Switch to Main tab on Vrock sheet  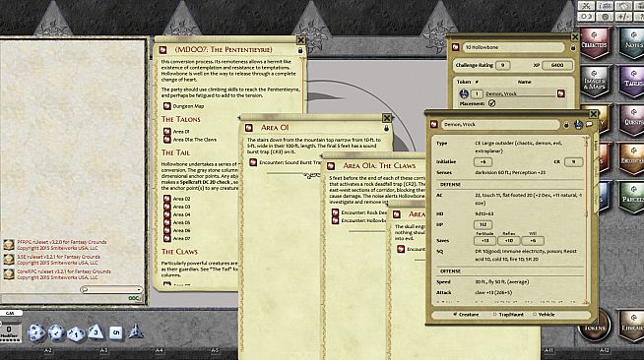[x=597, y=146]
